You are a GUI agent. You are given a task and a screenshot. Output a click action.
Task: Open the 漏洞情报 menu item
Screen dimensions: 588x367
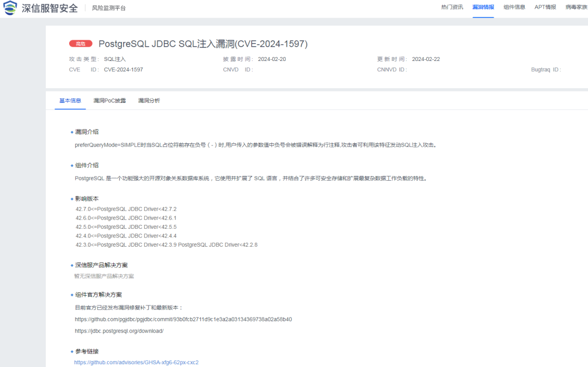pos(483,7)
